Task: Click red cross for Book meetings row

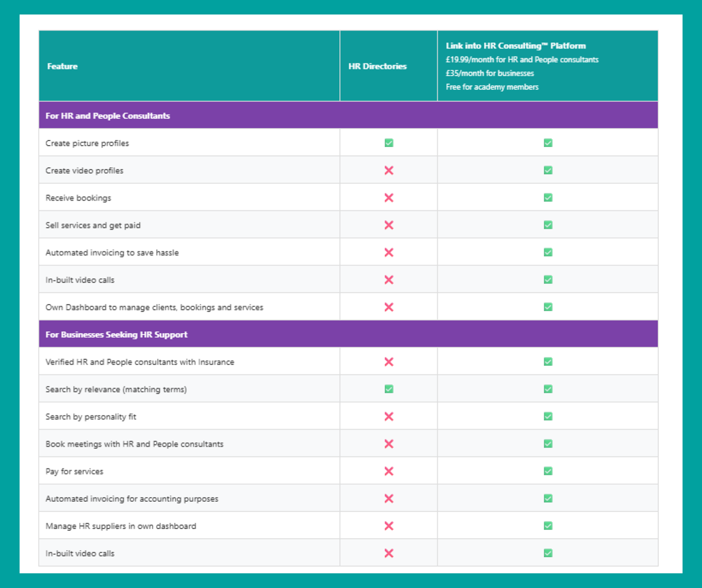Action: point(389,444)
